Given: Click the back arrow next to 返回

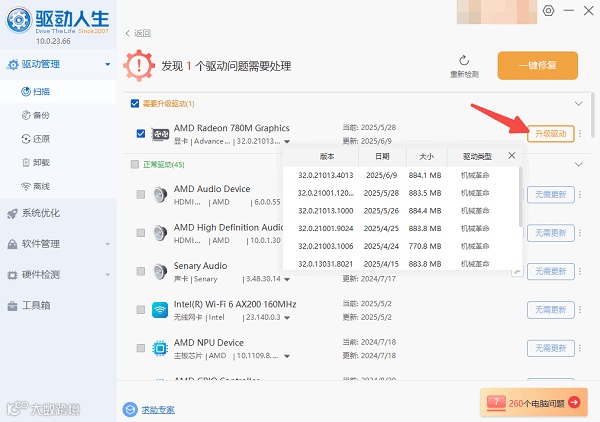Looking at the screenshot, I should [128, 33].
